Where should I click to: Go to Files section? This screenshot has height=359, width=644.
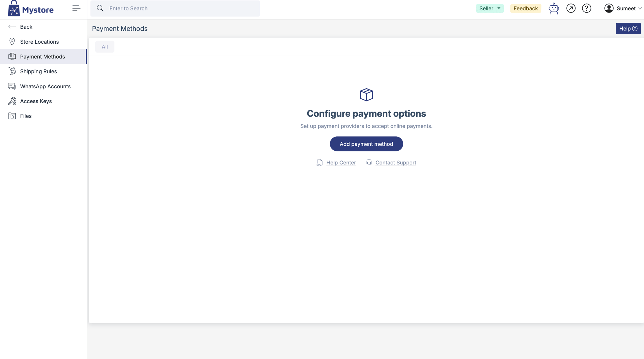[x=26, y=116]
